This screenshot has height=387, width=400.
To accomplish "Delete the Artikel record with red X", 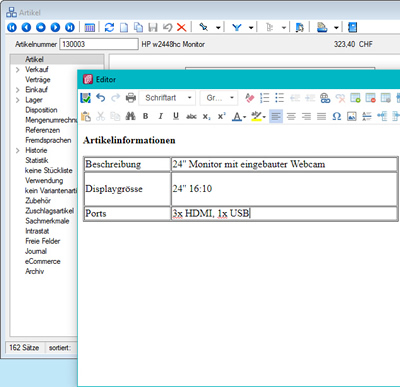I will (x=181, y=27).
